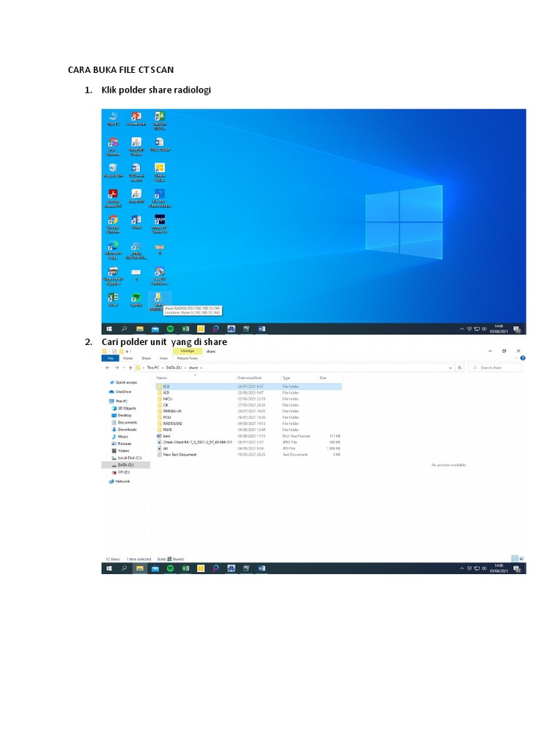
Task: Launch the Word desktop shortcut
Action: (136, 222)
